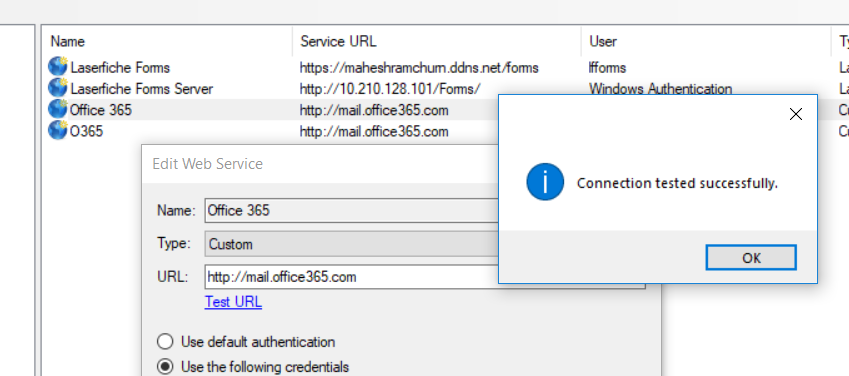Click the Name field containing Office 365

(351, 210)
